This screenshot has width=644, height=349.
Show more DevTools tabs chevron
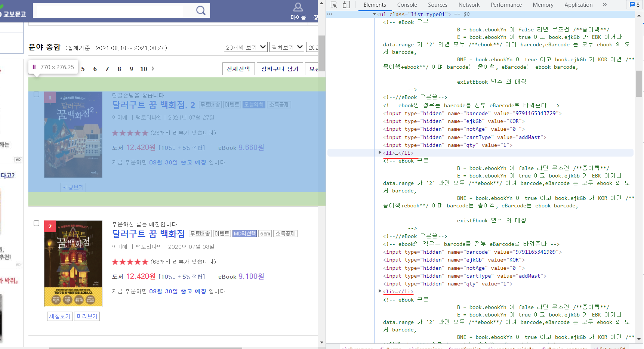(x=604, y=5)
